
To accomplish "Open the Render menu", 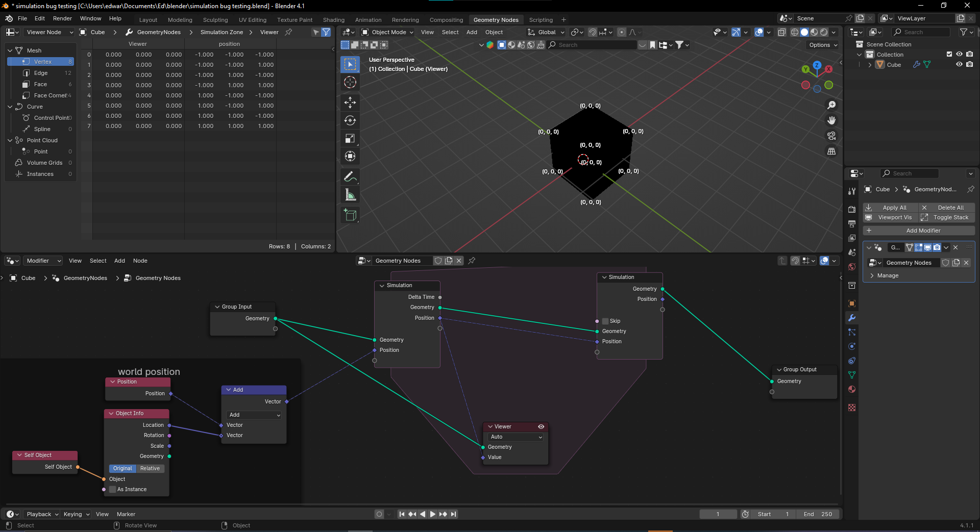I will tap(62, 18).
